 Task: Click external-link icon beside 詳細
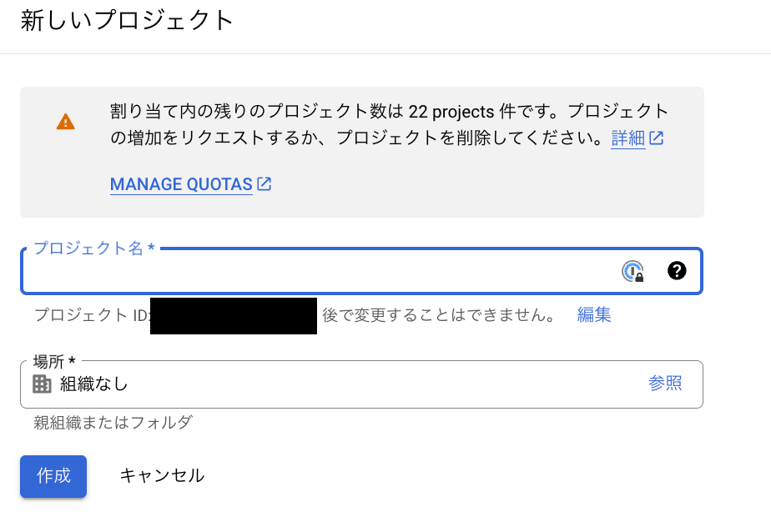(657, 138)
